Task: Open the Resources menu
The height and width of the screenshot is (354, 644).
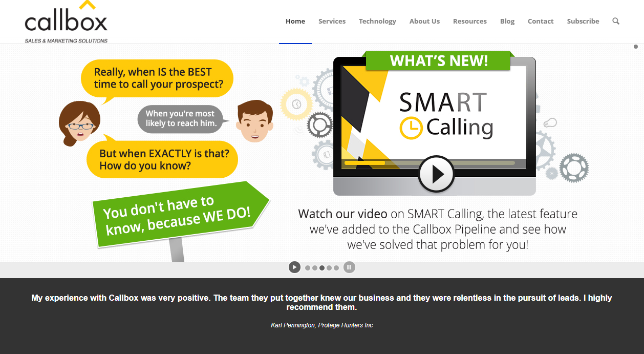Action: pos(470,21)
